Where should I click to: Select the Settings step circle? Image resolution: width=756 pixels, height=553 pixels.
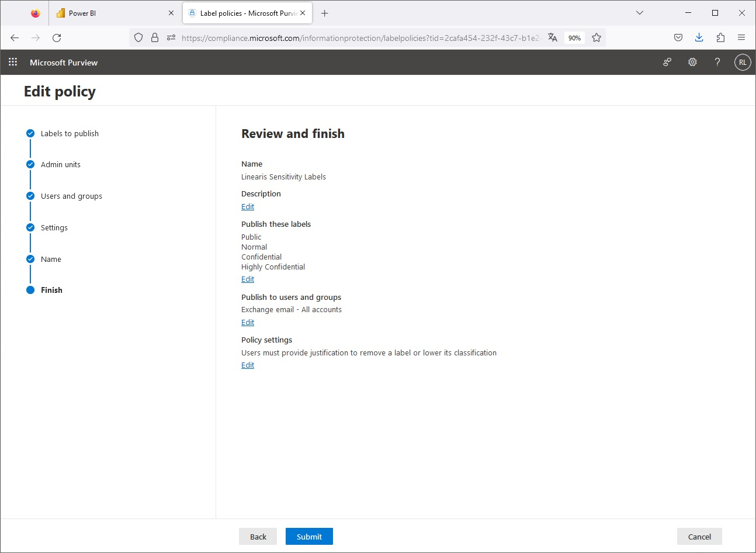click(x=30, y=227)
